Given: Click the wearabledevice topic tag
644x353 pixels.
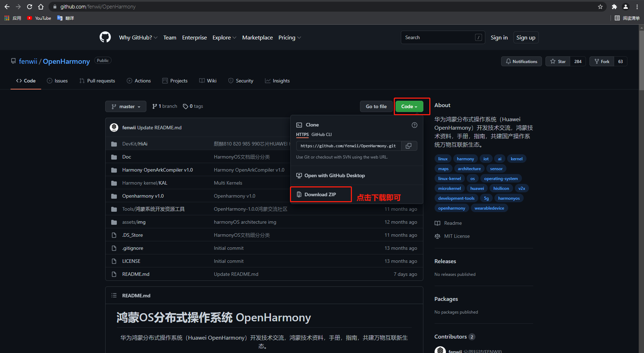Looking at the screenshot, I should click(x=489, y=208).
